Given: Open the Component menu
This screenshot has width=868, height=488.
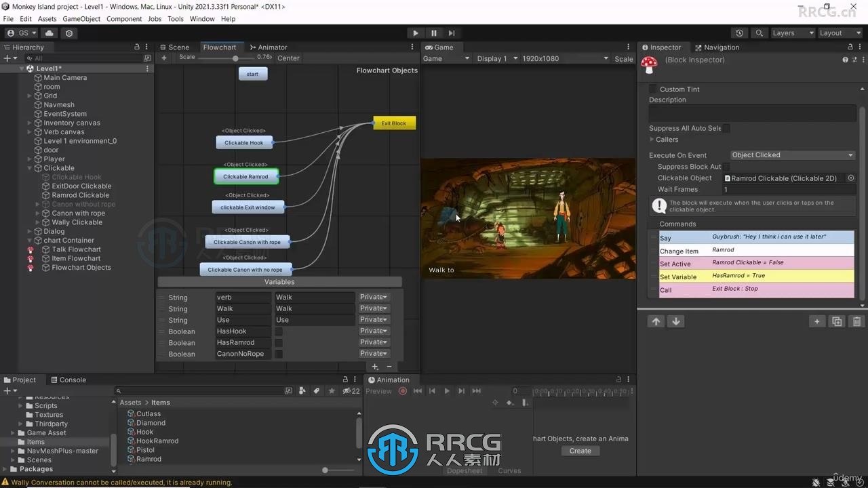Looking at the screenshot, I should point(124,19).
